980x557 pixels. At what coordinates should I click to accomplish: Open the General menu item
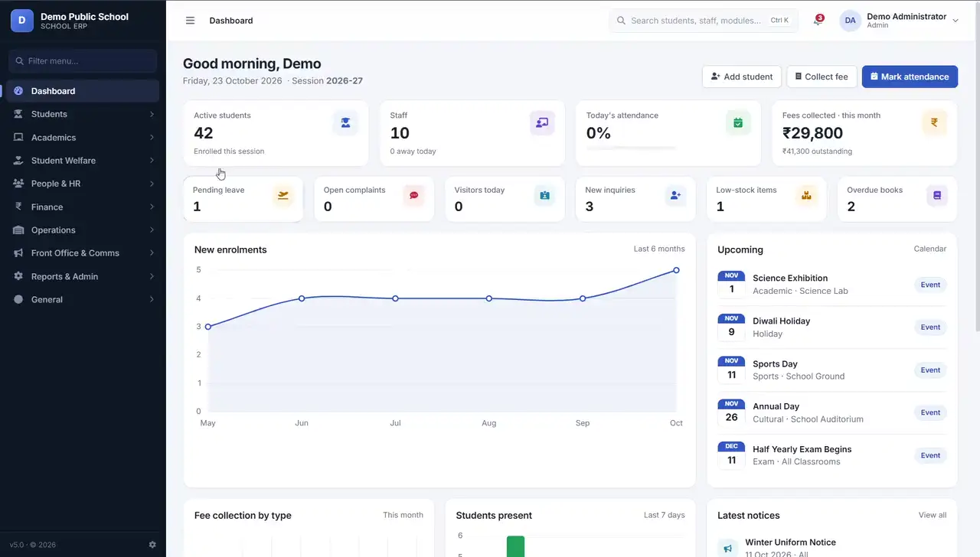click(83, 300)
